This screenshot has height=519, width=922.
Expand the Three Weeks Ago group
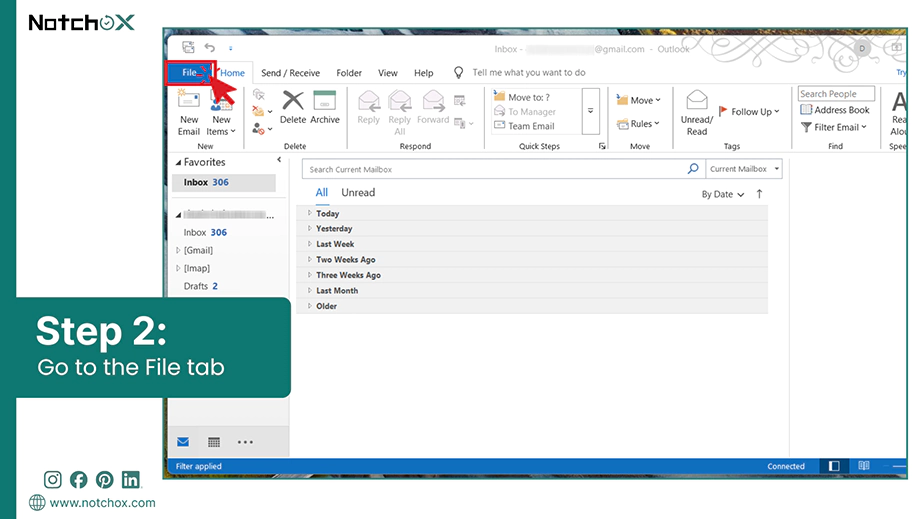[310, 275]
